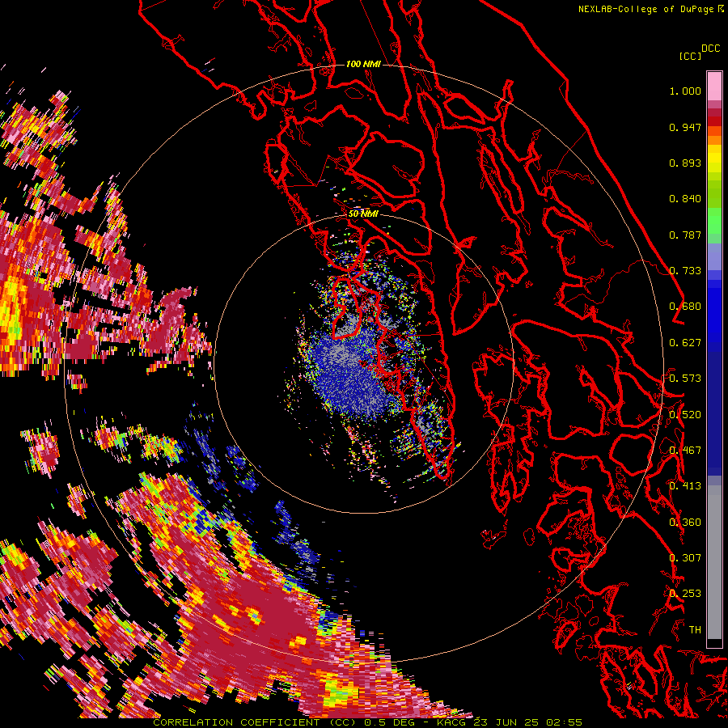Click the 0.5 DEG elevation text
This screenshot has width=728, height=728.
389,722
